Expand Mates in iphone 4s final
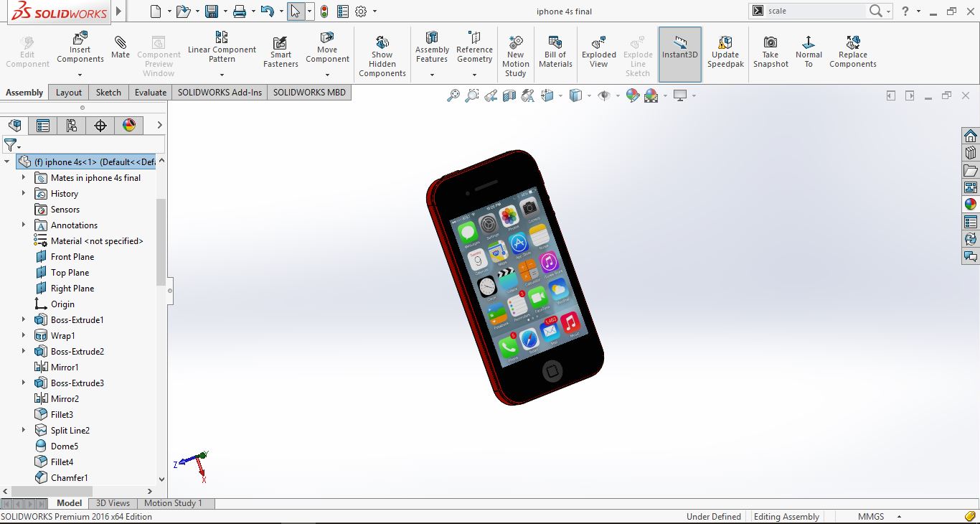Screen dimensions: 980x524 click(24, 177)
